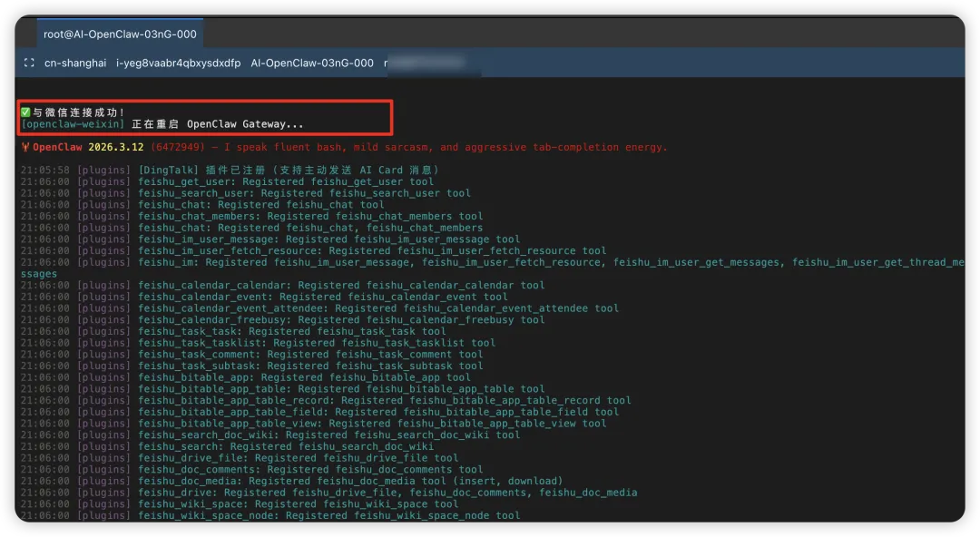Click the feishu_drive_file log line
980x537 pixels.
[240, 458]
